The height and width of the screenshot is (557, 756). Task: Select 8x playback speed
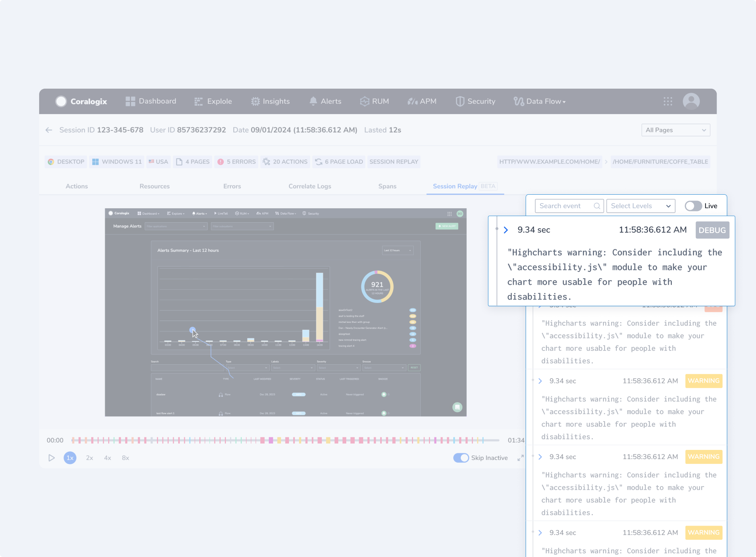tap(126, 458)
